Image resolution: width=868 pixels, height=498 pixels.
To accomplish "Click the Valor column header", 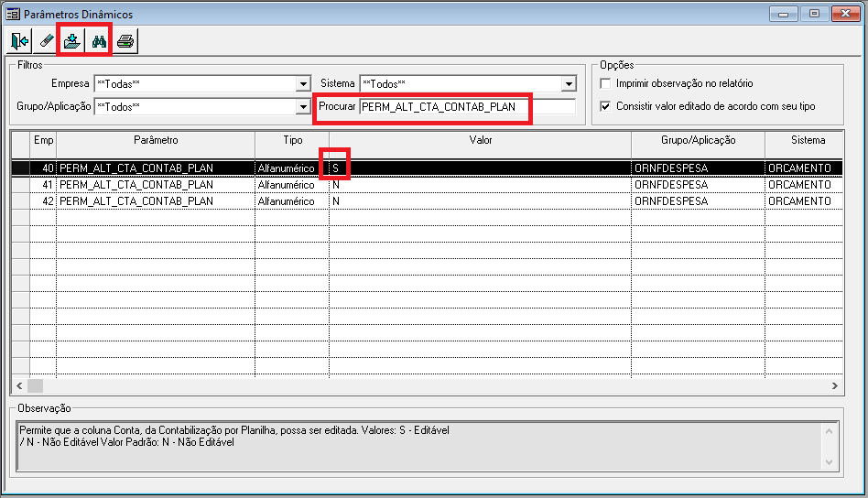I will [x=481, y=146].
